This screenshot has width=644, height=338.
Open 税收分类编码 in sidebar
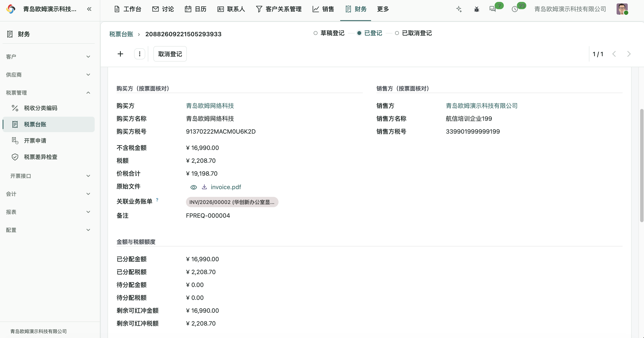[x=48, y=108]
